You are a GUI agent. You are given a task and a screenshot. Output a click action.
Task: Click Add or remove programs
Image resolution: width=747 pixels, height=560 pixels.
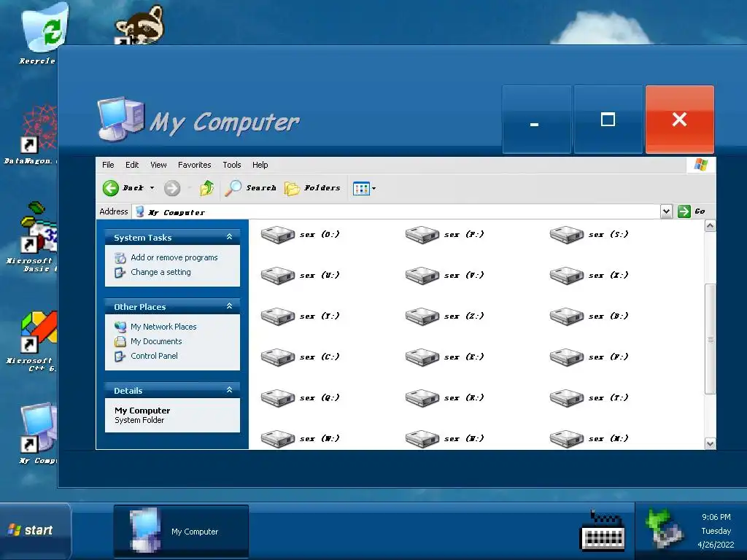[x=174, y=257]
